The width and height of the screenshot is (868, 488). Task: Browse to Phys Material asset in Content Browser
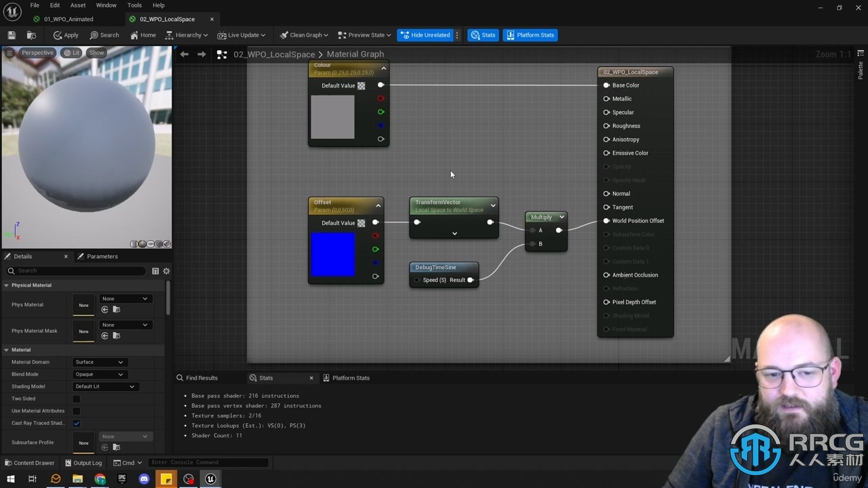117,310
